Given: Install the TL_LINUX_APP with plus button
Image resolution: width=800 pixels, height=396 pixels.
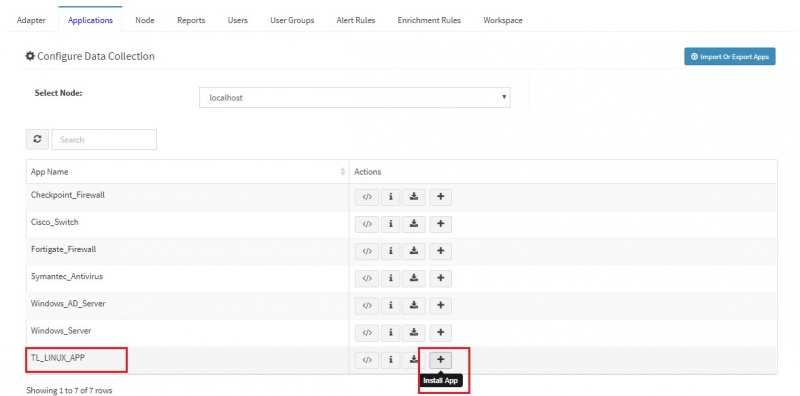Looking at the screenshot, I should (x=441, y=360).
